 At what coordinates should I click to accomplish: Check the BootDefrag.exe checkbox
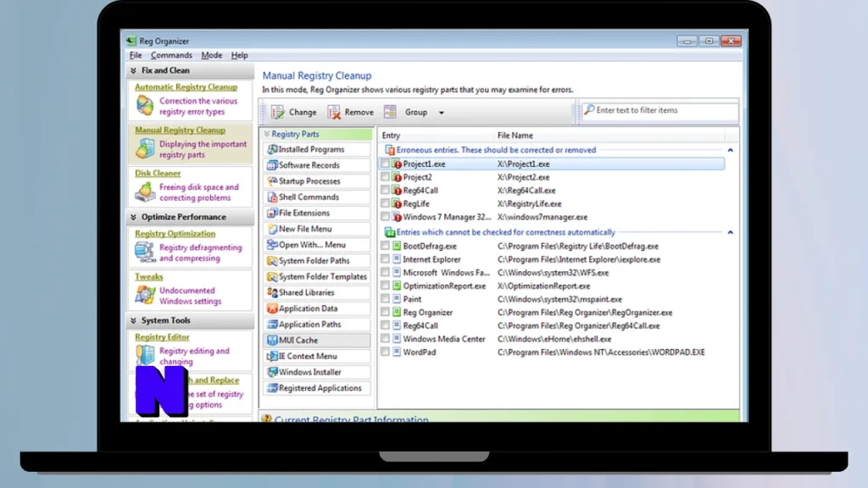(x=385, y=246)
